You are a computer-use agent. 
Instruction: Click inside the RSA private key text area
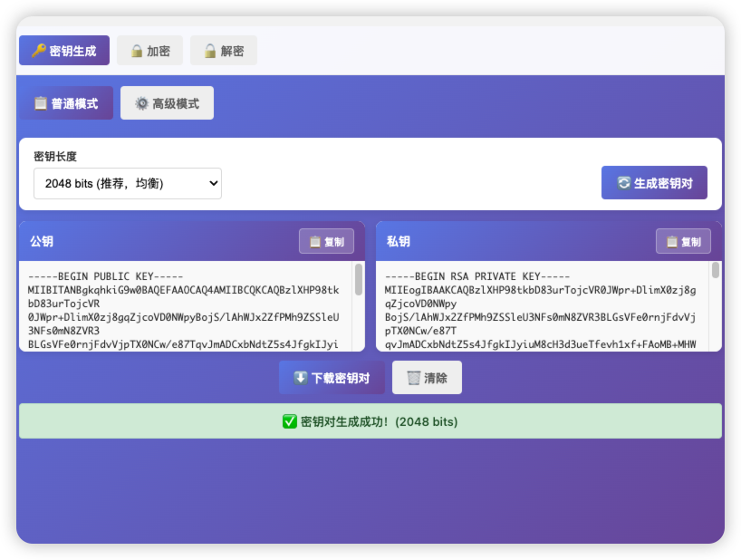pos(542,306)
